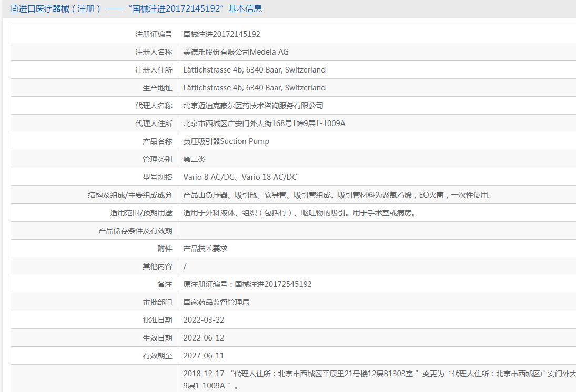This screenshot has height=392, width=576.
Task: Select the 适用于外科液体 intended use text
Action: (299, 213)
